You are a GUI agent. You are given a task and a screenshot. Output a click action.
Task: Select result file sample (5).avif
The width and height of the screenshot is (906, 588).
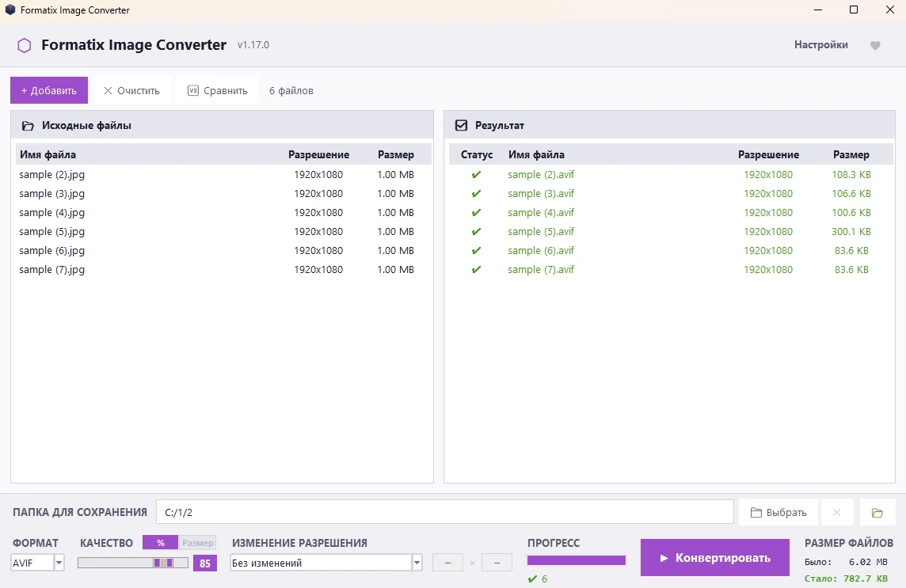[x=669, y=232]
